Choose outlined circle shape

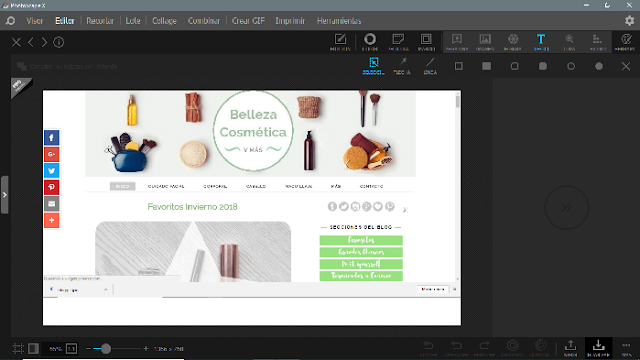coord(571,66)
